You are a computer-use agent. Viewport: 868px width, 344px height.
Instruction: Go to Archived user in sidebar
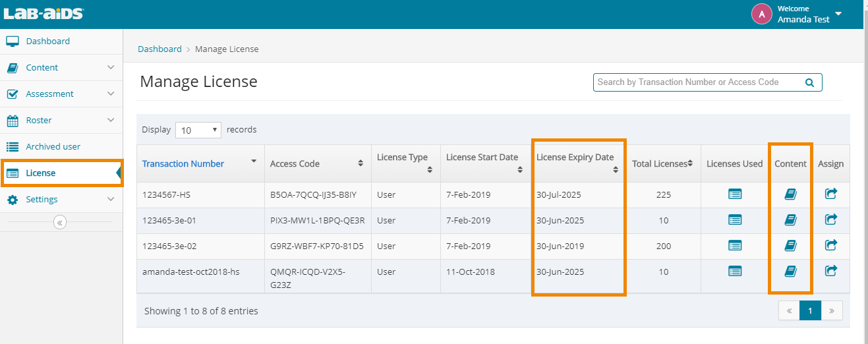pyautogui.click(x=53, y=147)
